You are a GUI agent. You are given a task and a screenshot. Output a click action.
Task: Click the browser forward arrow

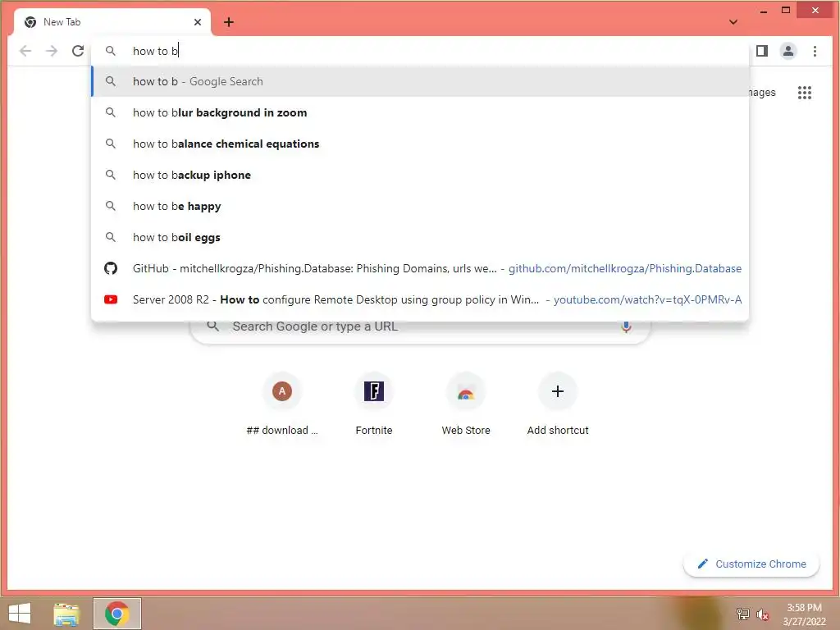click(x=52, y=51)
